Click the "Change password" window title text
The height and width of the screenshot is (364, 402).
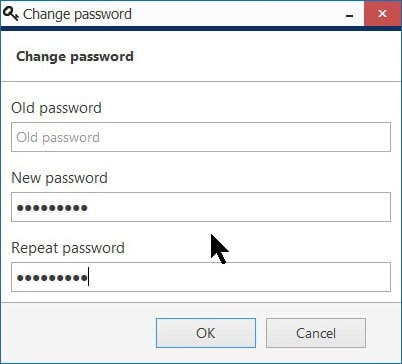tap(77, 14)
